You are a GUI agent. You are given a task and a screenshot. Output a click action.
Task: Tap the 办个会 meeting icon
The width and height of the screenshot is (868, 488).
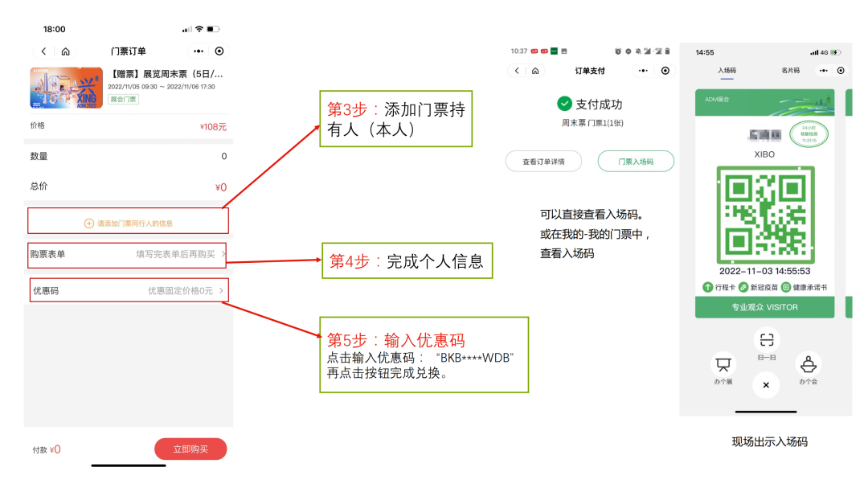pos(809,364)
